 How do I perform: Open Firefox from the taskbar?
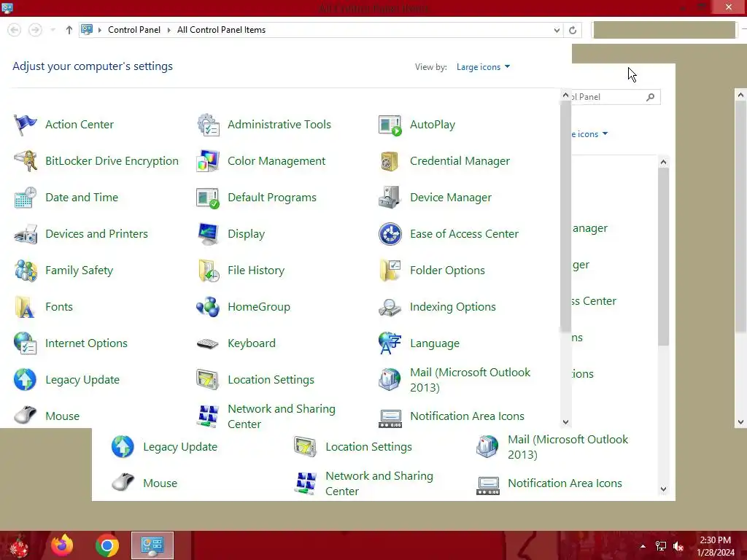62,545
